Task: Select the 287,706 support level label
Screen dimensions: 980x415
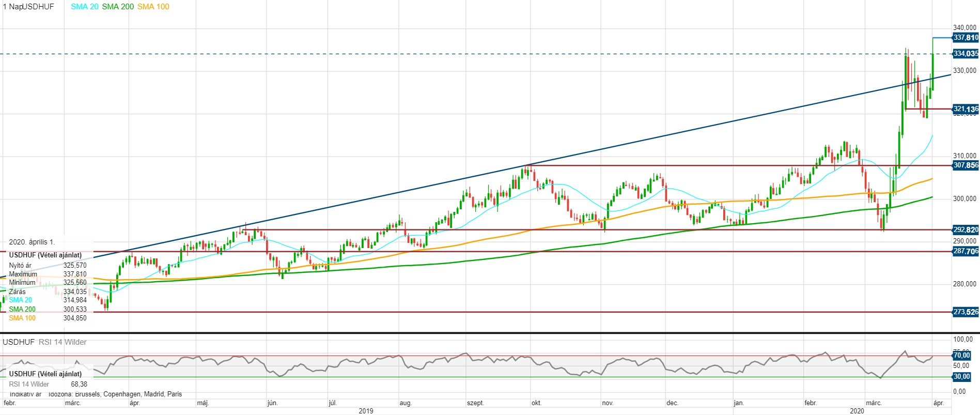Action: [966, 251]
